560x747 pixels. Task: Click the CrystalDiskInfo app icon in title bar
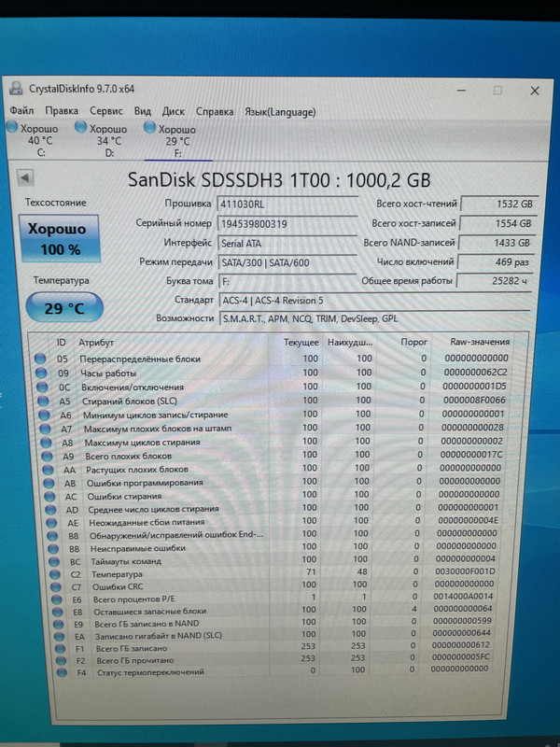(17, 88)
